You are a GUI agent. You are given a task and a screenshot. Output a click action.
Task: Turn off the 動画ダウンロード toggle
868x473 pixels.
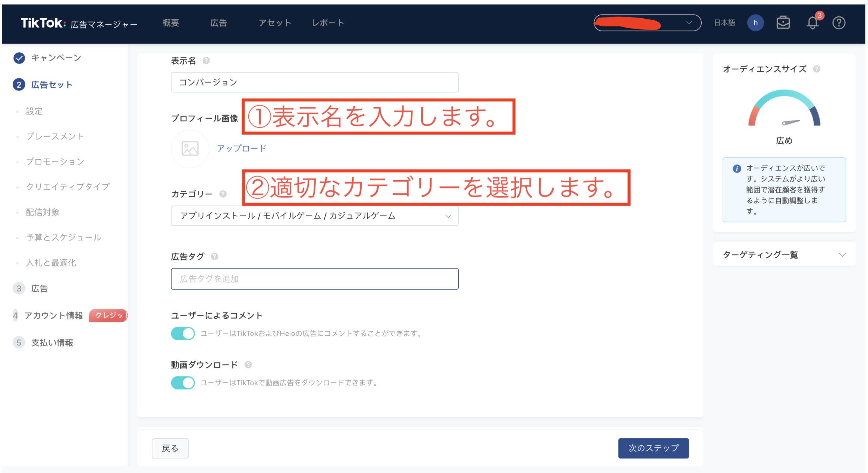[x=183, y=382]
